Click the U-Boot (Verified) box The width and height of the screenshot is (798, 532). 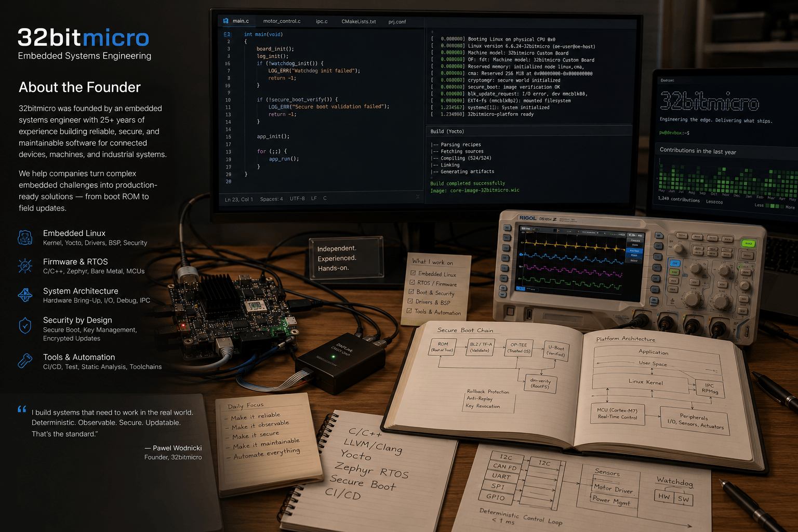(556, 351)
